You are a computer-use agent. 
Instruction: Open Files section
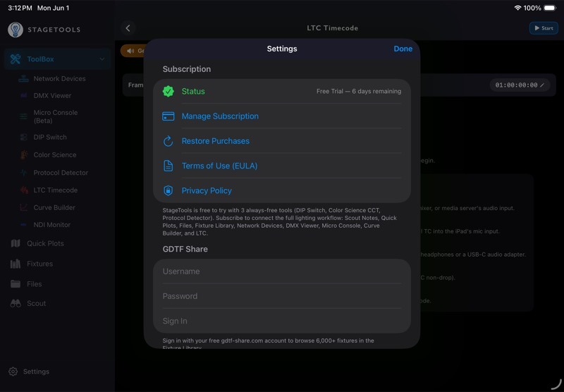tap(34, 283)
